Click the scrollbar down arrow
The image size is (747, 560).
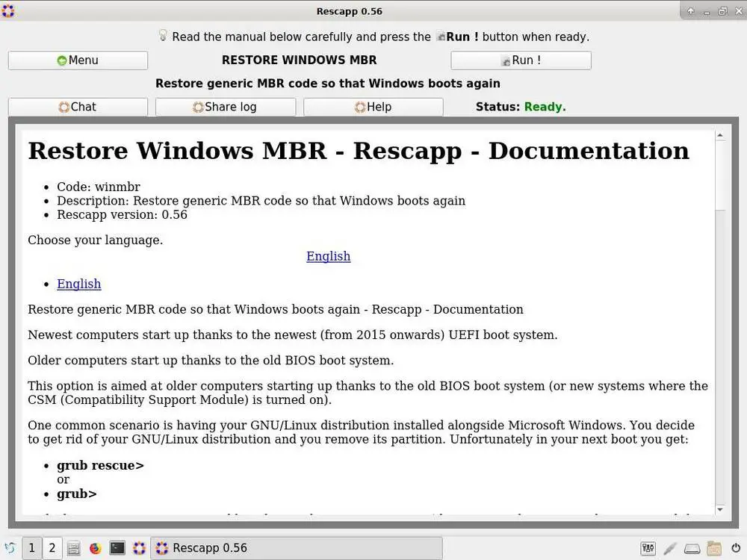pyautogui.click(x=720, y=509)
